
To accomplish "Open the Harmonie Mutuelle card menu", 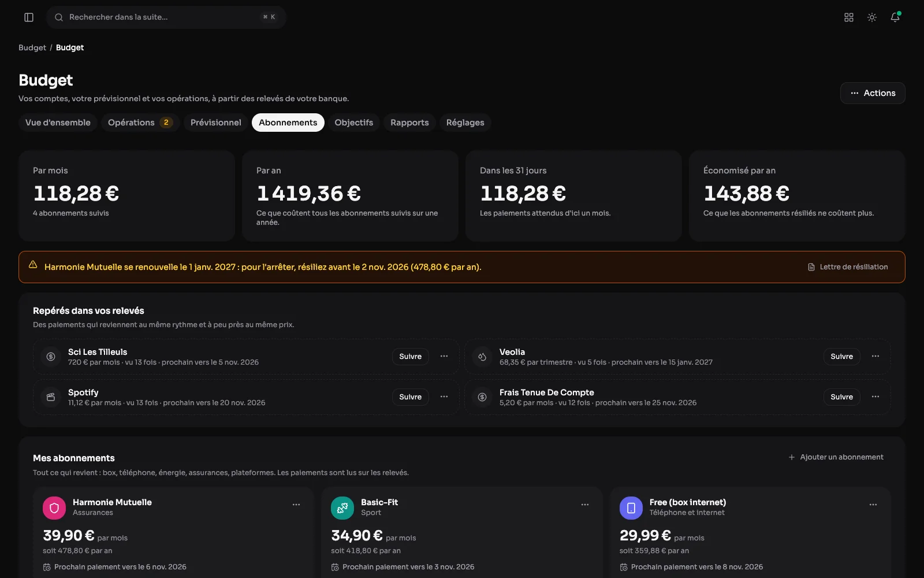I will point(296,505).
